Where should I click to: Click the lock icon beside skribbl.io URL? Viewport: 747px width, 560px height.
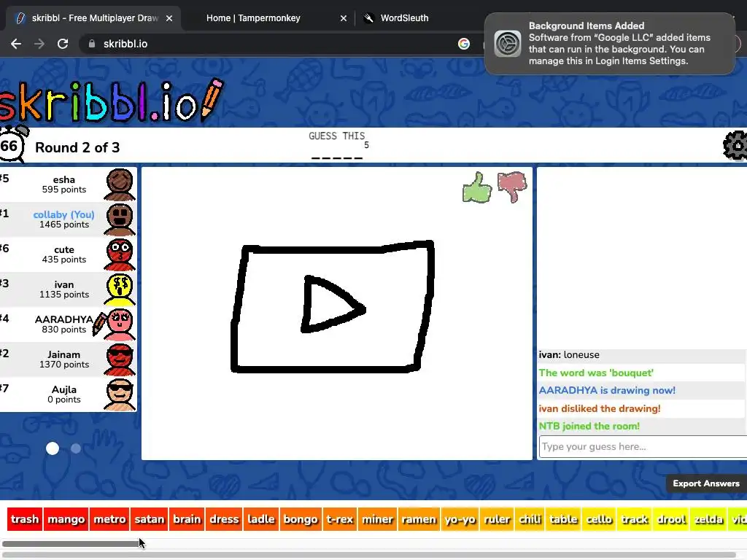pyautogui.click(x=92, y=44)
